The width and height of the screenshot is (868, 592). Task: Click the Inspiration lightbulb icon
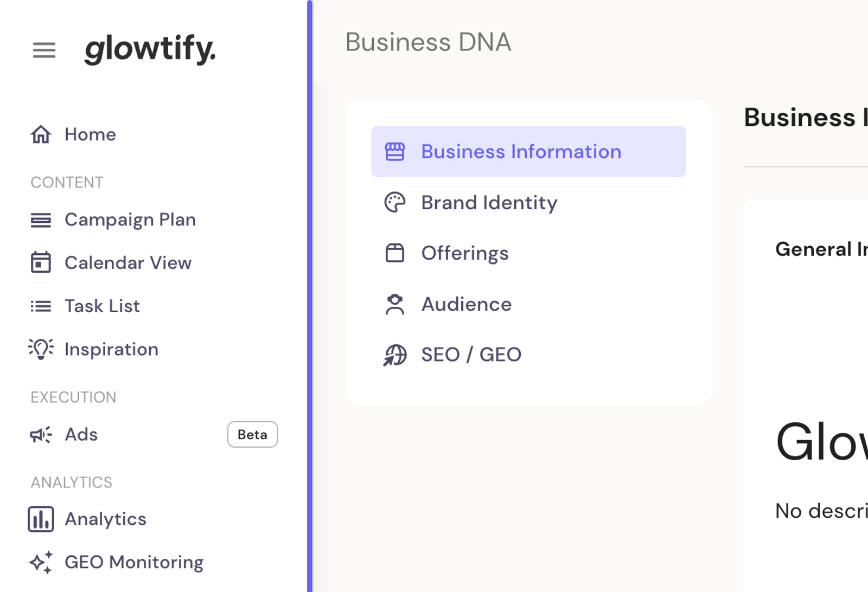(x=41, y=349)
